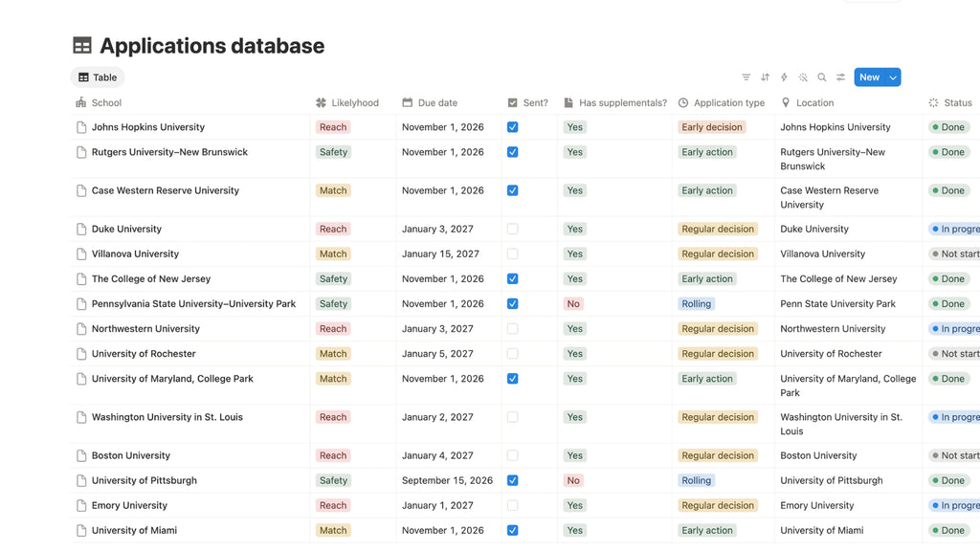Image resolution: width=980 pixels, height=551 pixels.
Task: Open Case Western Reserve University page icon
Action: (x=81, y=190)
